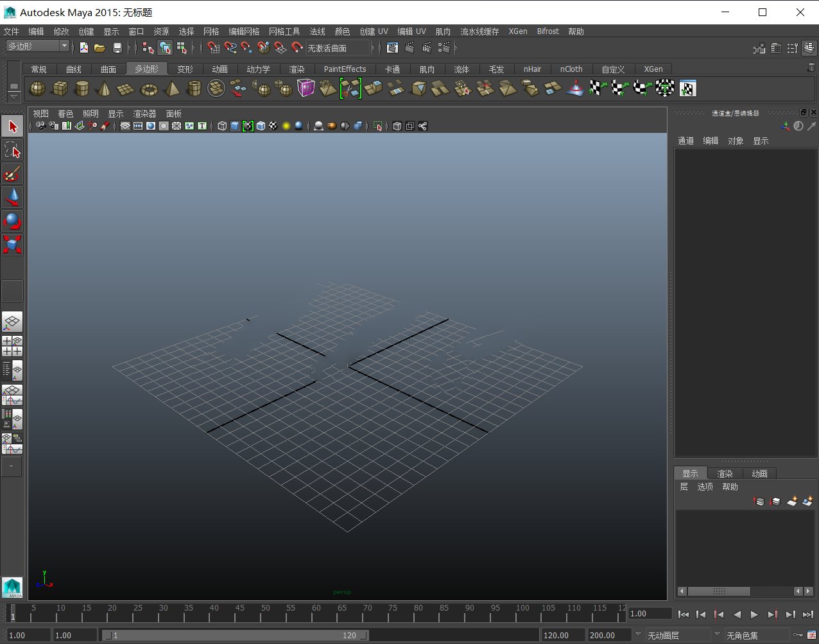Create a polygon cube from the shelf
Viewport: 819px width, 644px height.
pos(60,89)
